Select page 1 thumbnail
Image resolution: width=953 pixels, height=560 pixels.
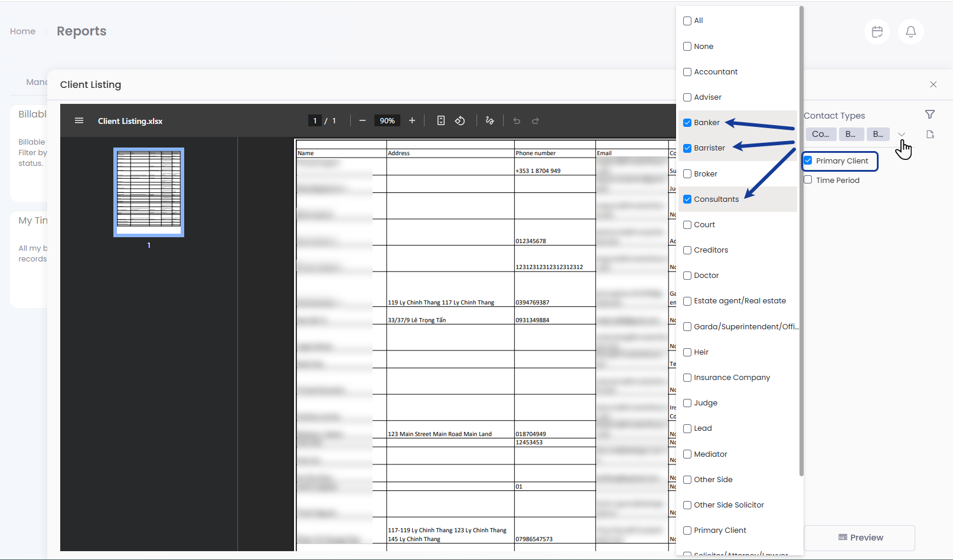149,192
